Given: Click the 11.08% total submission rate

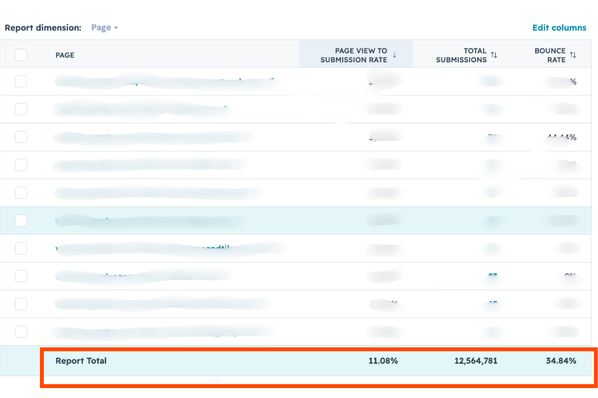Looking at the screenshot, I should coord(383,361).
